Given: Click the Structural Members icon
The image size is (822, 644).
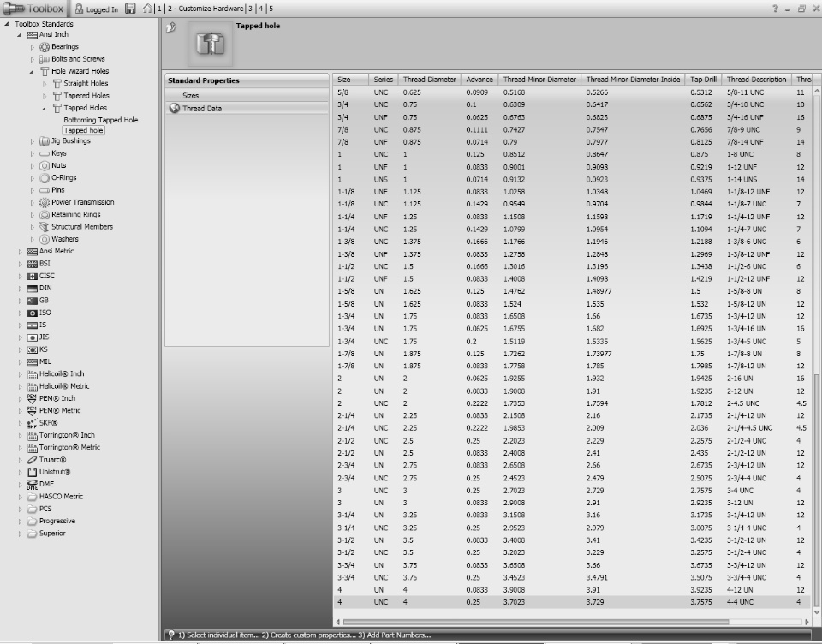Looking at the screenshot, I should point(45,227).
